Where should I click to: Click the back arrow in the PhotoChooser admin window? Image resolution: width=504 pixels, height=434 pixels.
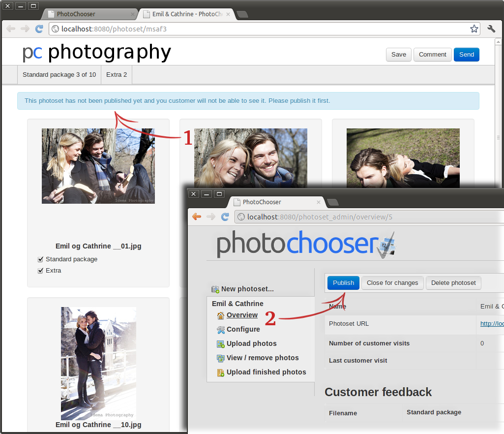[x=197, y=217]
